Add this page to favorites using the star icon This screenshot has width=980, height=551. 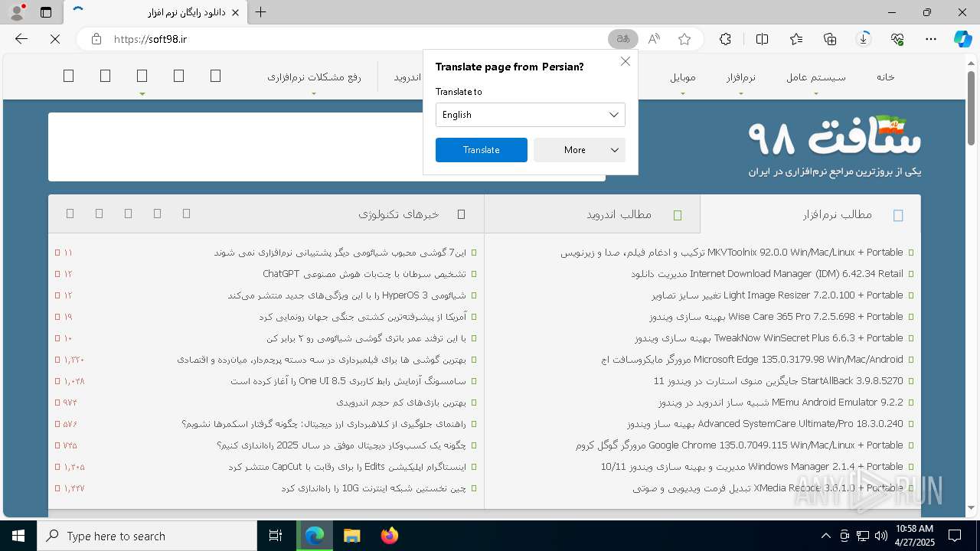(684, 39)
